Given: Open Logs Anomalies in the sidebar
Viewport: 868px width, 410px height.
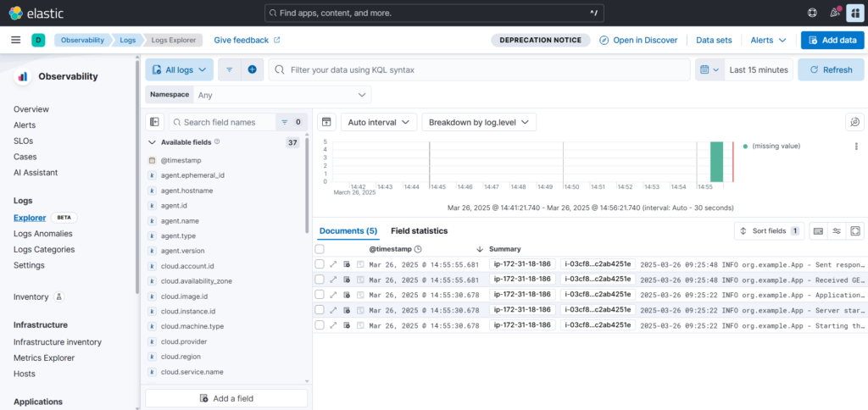Looking at the screenshot, I should 43,234.
